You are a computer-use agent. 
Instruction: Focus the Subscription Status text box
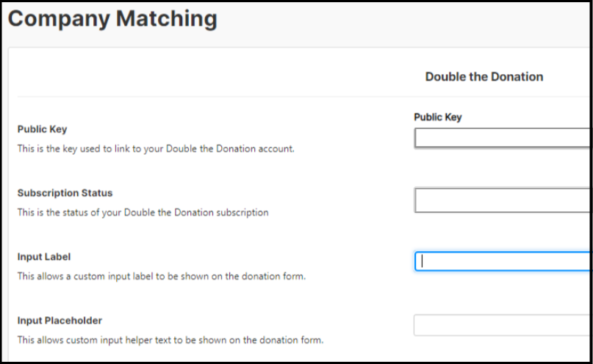click(x=503, y=200)
